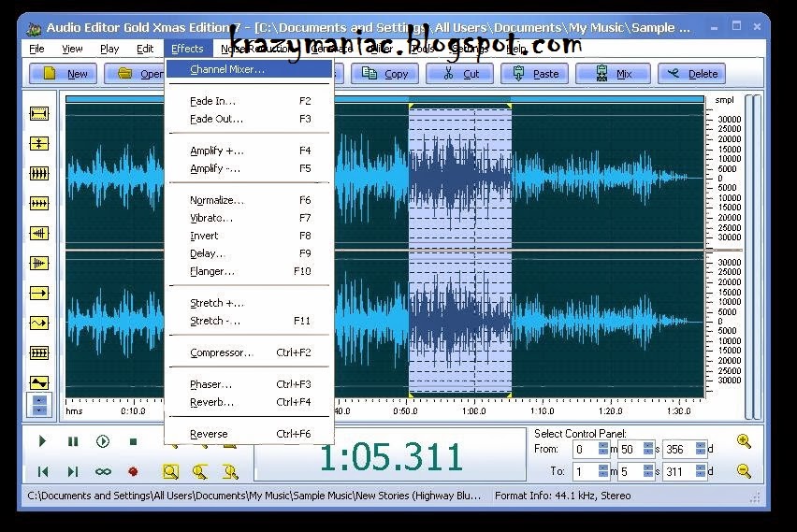The height and width of the screenshot is (532, 797).
Task: Select the Reverb effect
Action: click(250, 402)
